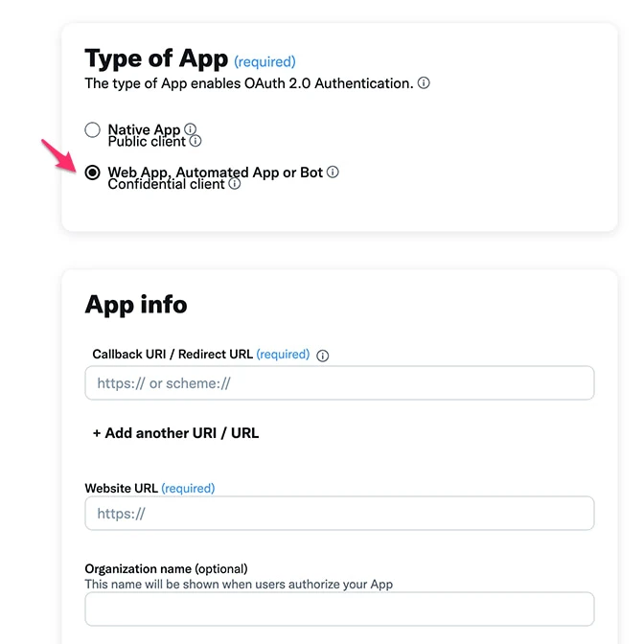Open info icon next to Callback URI / Redirect URL
644x644 pixels.
[323, 355]
